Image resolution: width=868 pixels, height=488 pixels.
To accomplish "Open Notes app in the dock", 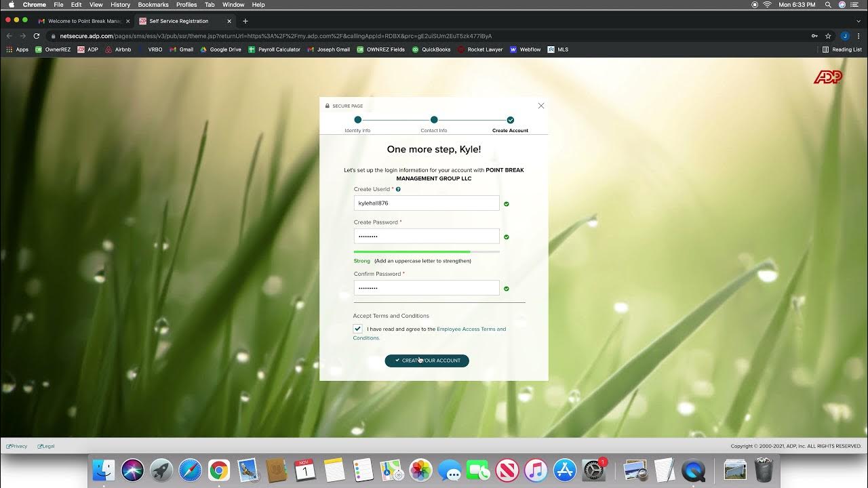I will [x=334, y=470].
